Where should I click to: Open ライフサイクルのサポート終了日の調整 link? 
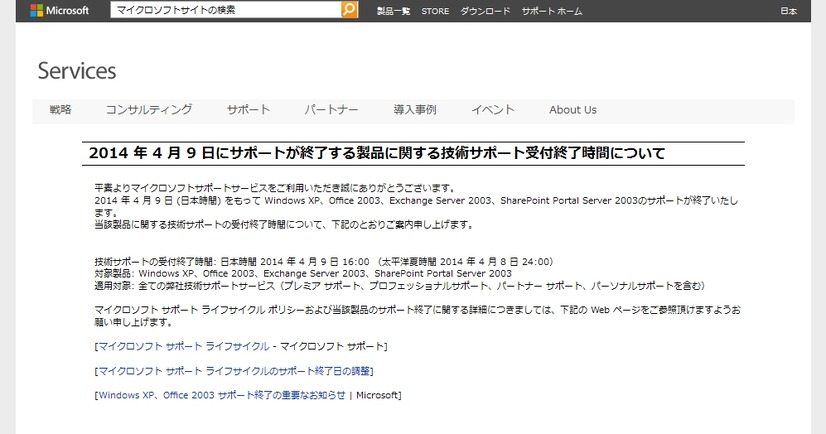point(234,371)
